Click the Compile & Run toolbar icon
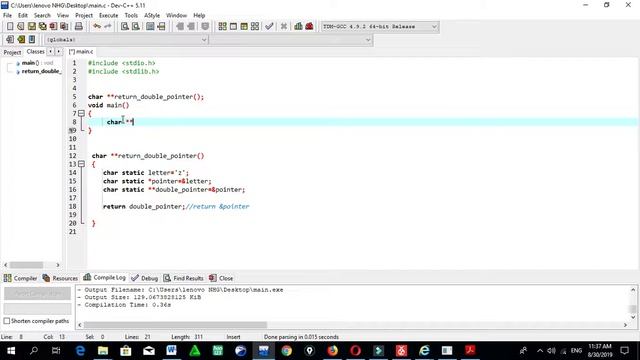Viewport: 640px width, 360px height. click(x=244, y=27)
